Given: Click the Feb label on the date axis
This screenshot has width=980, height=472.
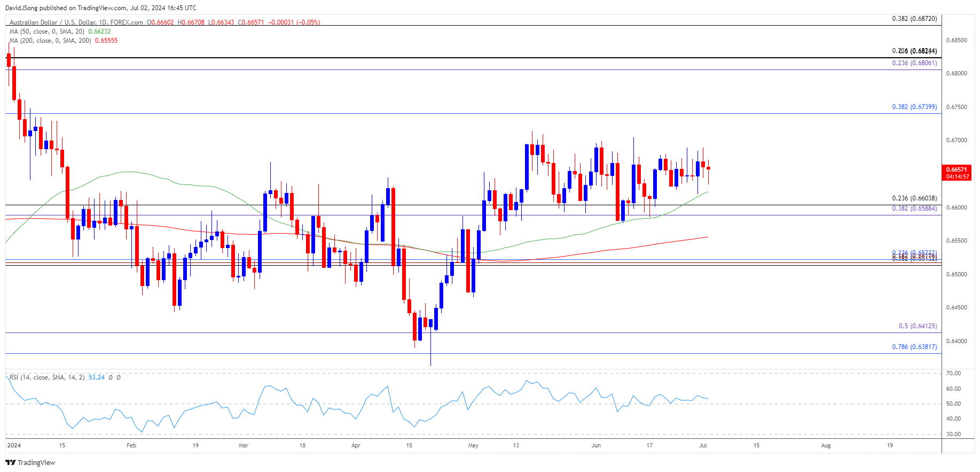Looking at the screenshot, I should click(x=131, y=445).
